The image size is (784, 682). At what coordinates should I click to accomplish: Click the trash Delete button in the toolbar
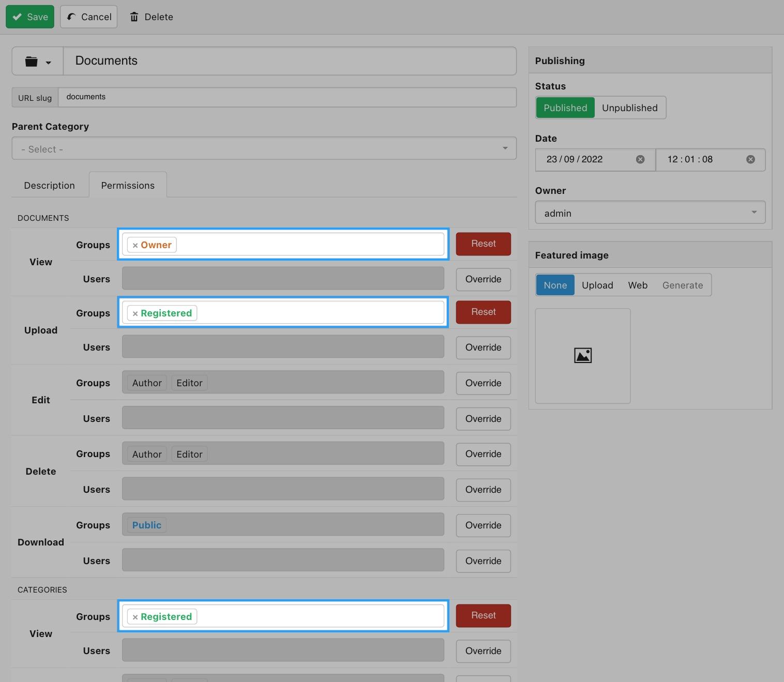(151, 17)
